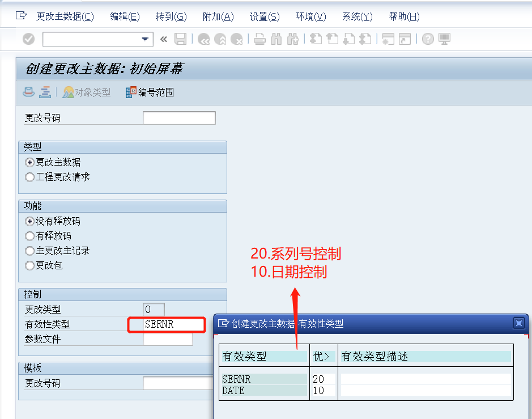The image size is (532, 419).
Task: Click the 对象类型 button
Action: pyautogui.click(x=87, y=92)
